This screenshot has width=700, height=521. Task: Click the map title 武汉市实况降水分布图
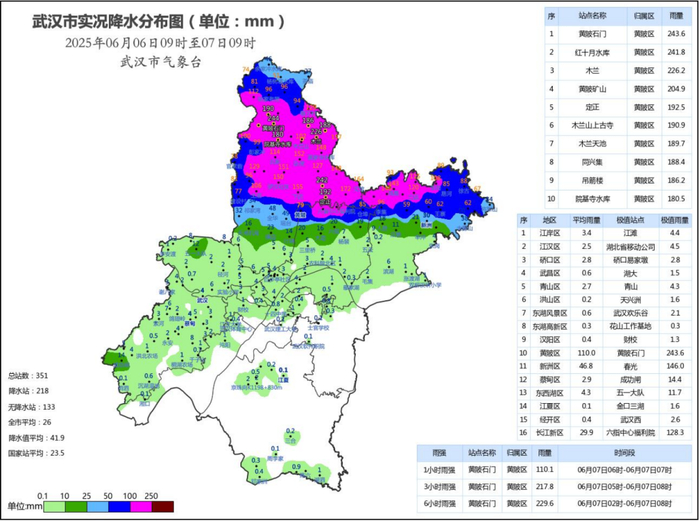click(108, 21)
